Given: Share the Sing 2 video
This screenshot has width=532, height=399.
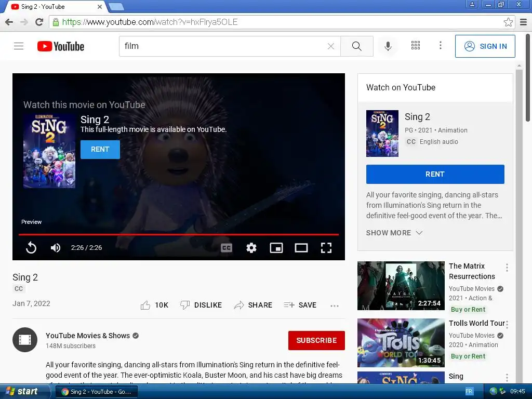Looking at the screenshot, I should 253,305.
